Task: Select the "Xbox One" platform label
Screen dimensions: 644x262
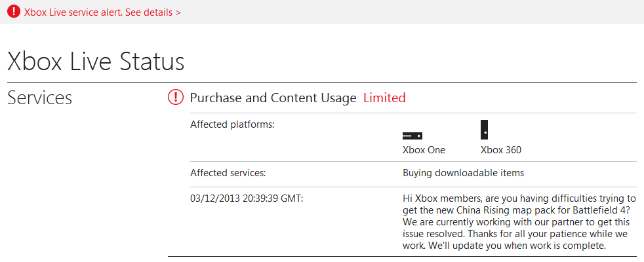Action: coord(424,150)
